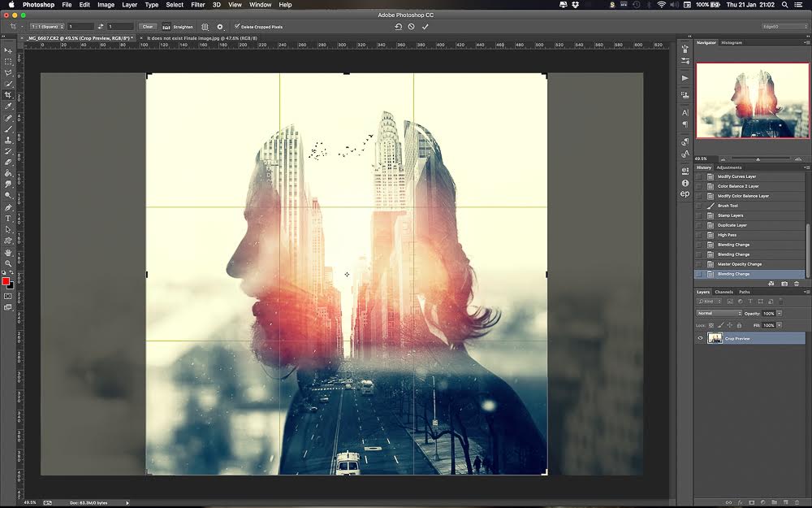Commit the crop with the checkmark button
Viewport: 812px width, 508px height.
tap(425, 26)
